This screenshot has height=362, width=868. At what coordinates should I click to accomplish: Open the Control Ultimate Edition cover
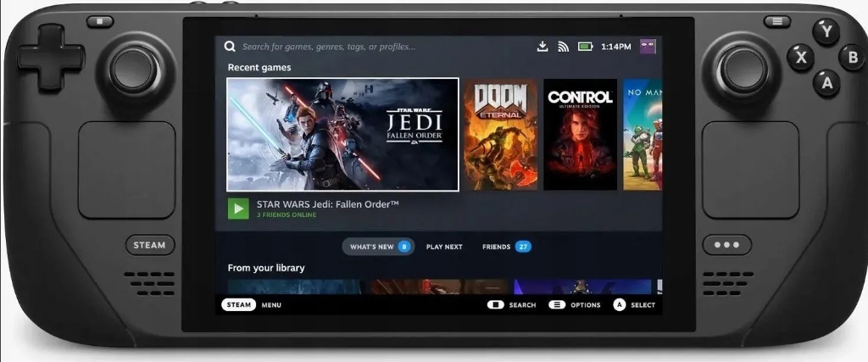(580, 135)
